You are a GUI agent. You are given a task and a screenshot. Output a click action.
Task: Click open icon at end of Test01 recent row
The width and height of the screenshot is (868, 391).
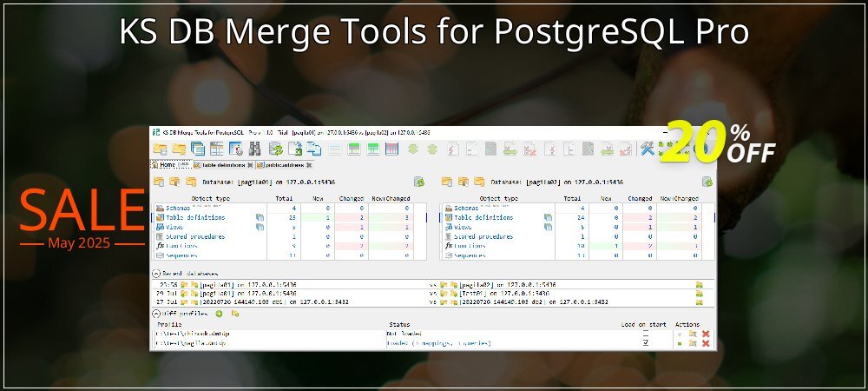699,294
